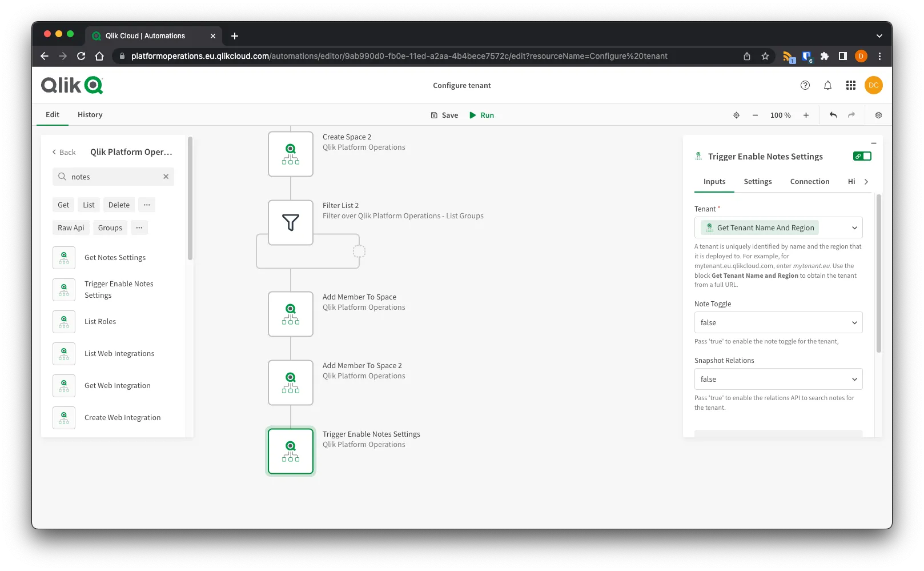Expand the Tenant field dropdown
924x571 pixels.
[x=854, y=227]
